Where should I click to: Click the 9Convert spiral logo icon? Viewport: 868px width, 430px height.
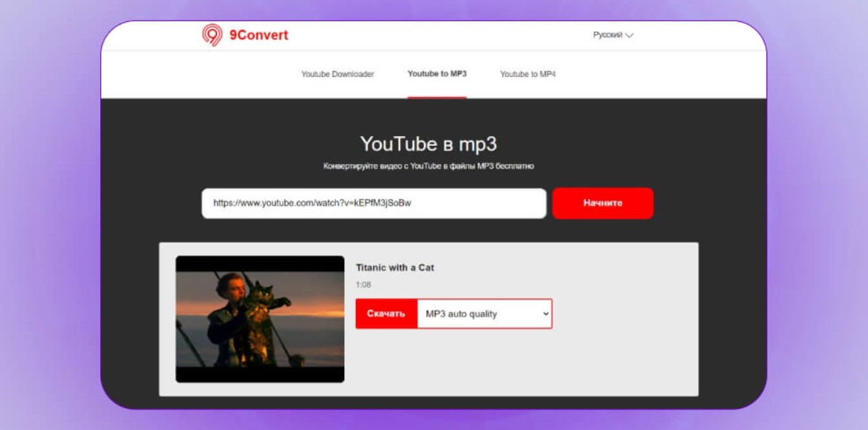(212, 35)
